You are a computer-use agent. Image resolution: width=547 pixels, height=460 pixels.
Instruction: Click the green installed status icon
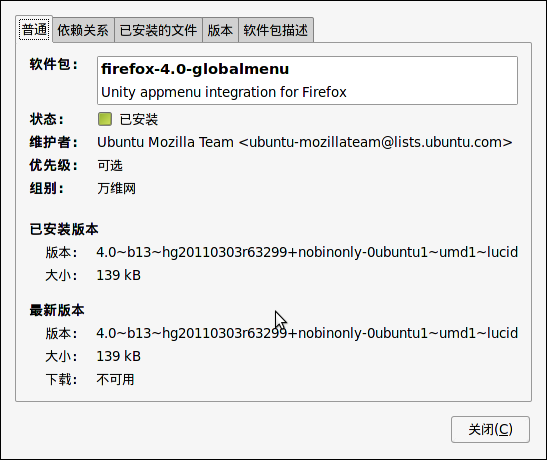click(105, 119)
